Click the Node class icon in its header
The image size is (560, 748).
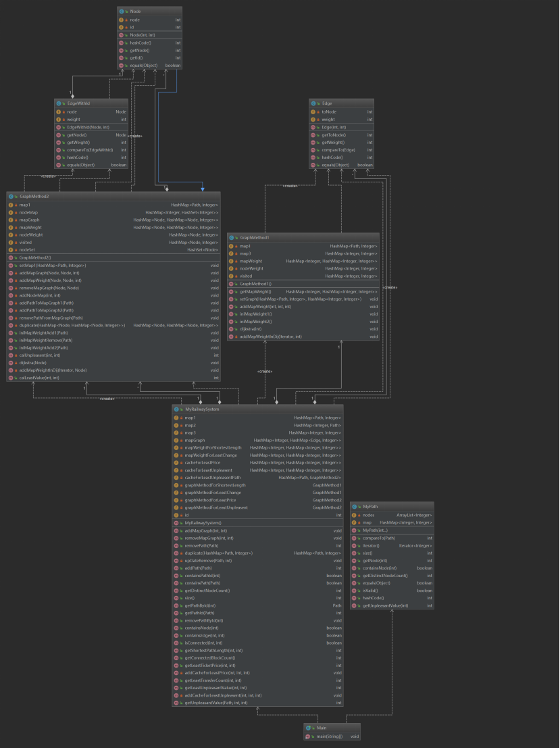click(122, 11)
